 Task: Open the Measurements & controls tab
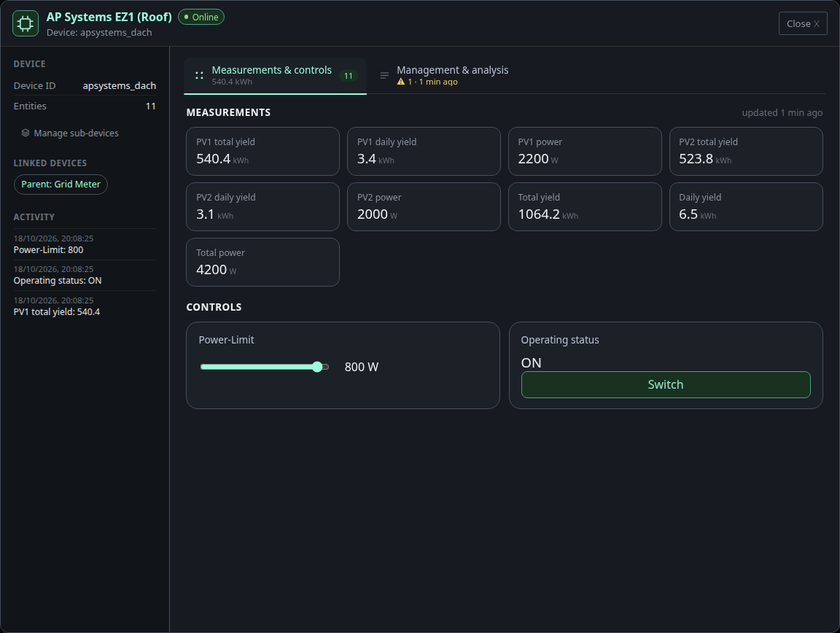click(x=276, y=76)
